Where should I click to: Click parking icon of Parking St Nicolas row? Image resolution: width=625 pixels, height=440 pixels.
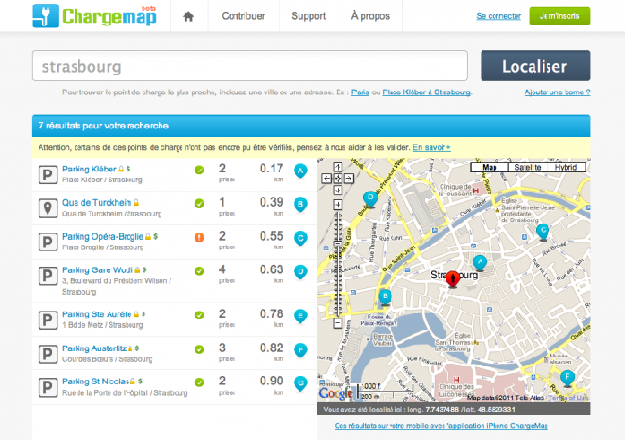(47, 387)
